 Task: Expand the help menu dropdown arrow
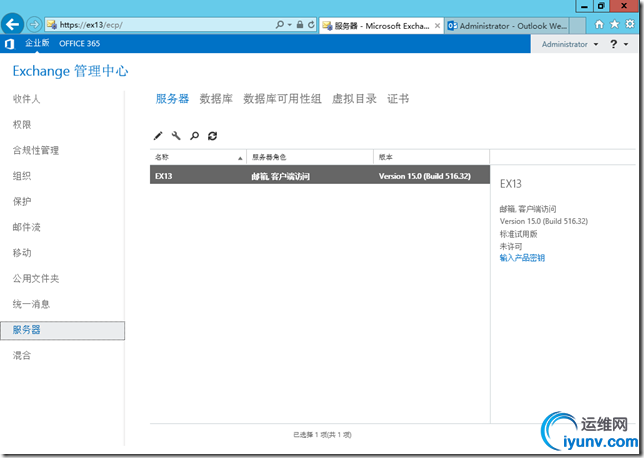[x=626, y=44]
